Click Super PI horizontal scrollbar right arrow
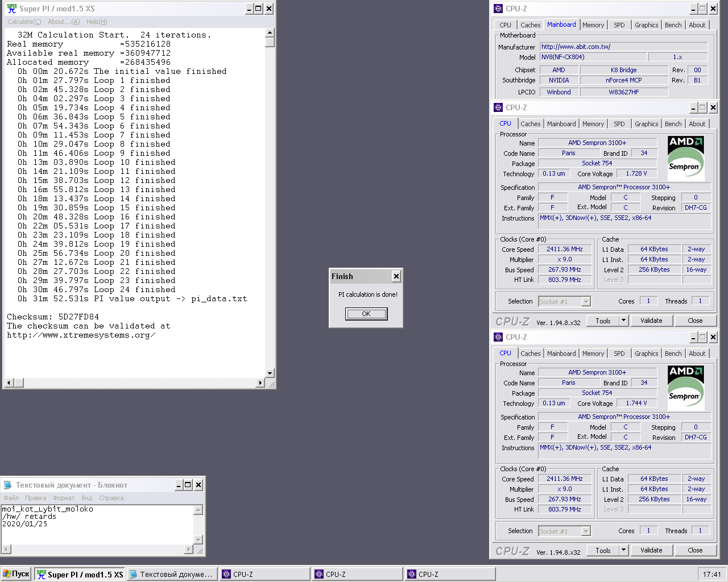This screenshot has height=582, width=728. [x=260, y=383]
